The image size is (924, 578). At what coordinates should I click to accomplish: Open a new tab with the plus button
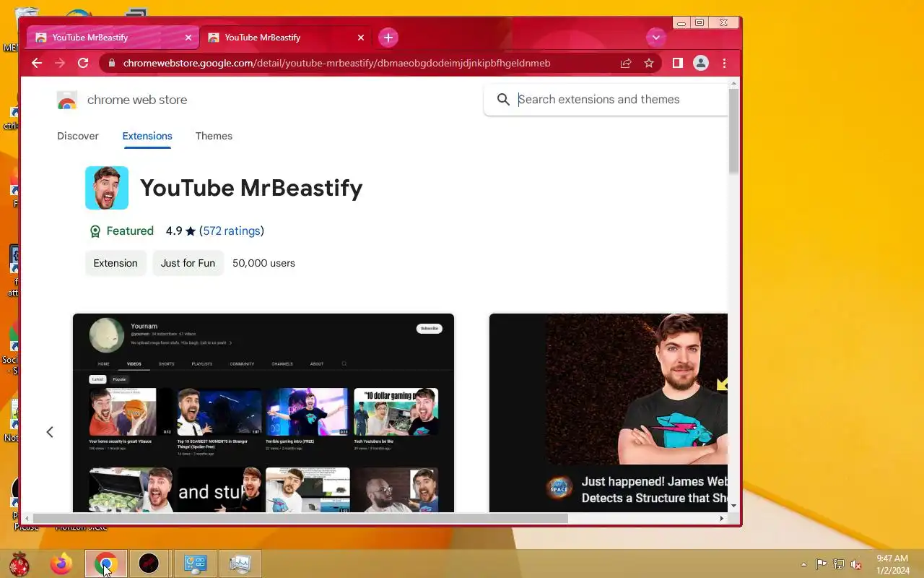[x=388, y=38]
